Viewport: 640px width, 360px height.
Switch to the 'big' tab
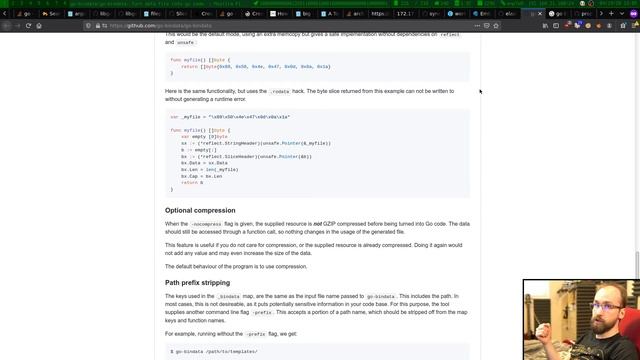coord(304,13)
